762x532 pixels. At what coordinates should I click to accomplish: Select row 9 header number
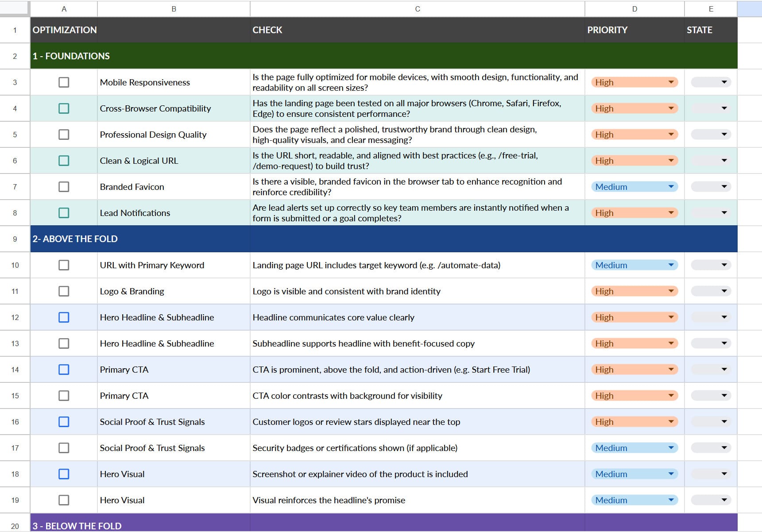15,239
